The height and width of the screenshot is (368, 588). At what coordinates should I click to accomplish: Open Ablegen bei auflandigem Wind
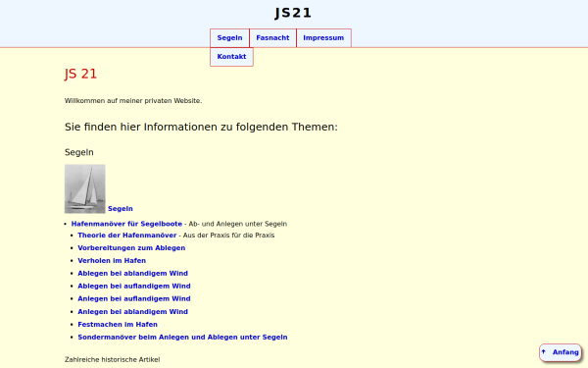[134, 287]
